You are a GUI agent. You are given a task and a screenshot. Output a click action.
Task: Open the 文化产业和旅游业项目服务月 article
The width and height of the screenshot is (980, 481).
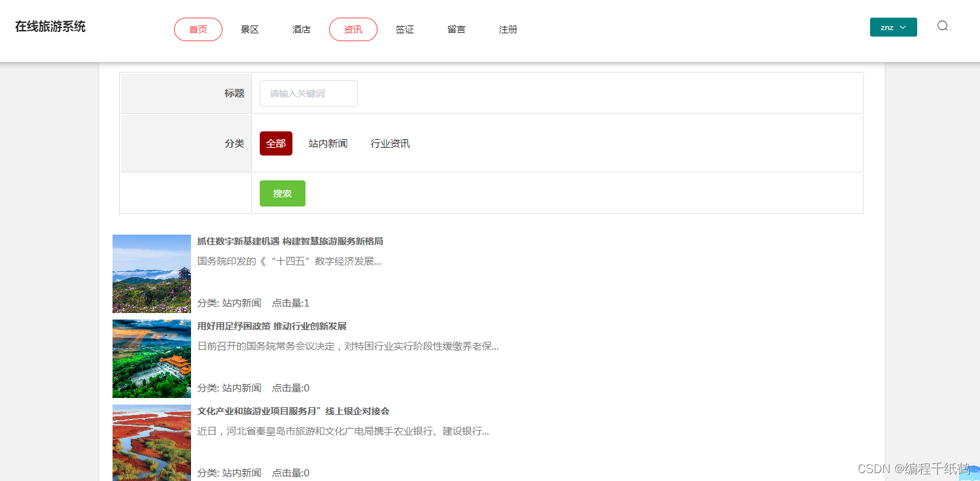pyautogui.click(x=292, y=410)
